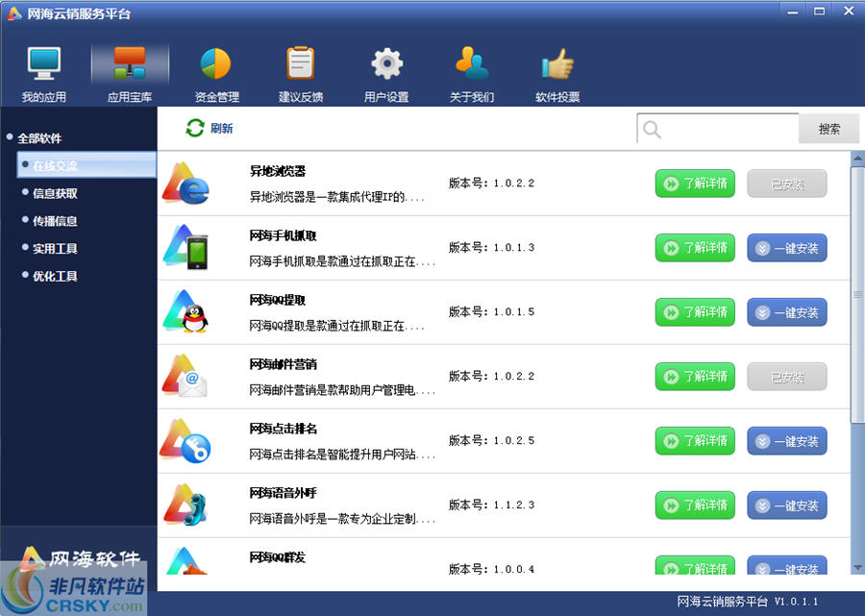Click the scrollbar up arrow
Image resolution: width=865 pixels, height=616 pixels.
(858, 159)
